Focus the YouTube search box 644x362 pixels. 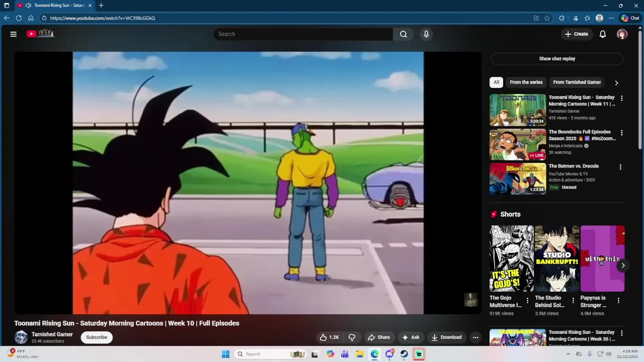click(303, 34)
